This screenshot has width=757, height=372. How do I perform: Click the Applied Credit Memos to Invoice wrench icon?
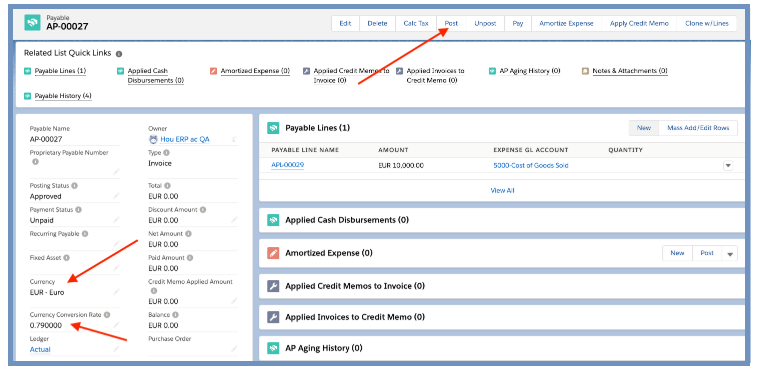[x=273, y=286]
